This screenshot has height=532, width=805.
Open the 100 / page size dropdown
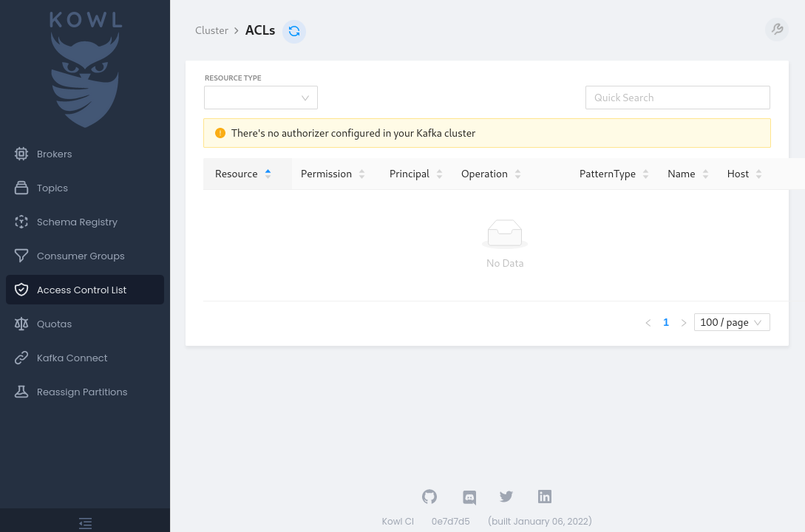[x=732, y=322]
